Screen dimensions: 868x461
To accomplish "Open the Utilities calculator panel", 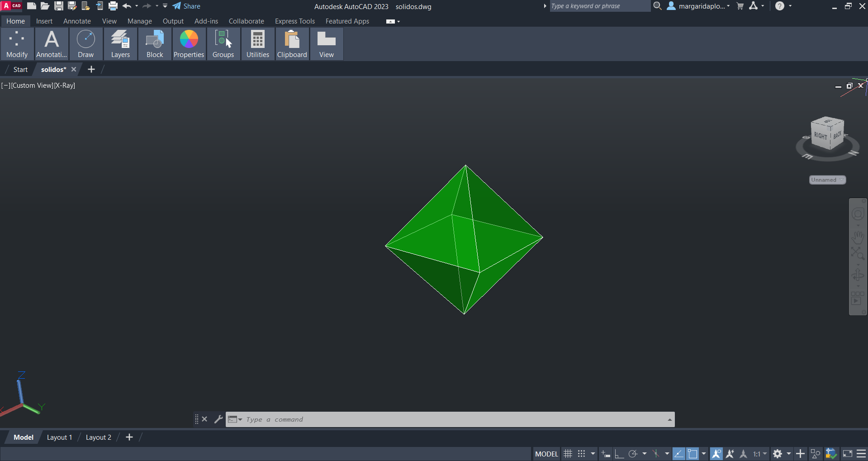I will point(257,44).
